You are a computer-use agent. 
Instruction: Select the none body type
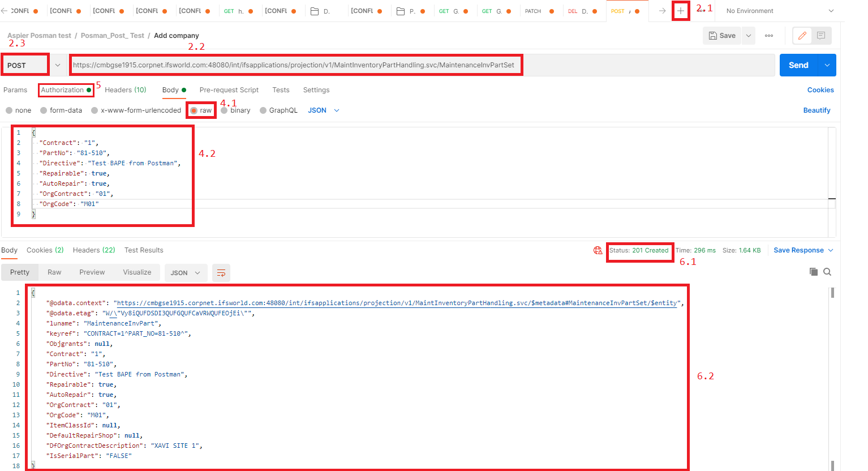pyautogui.click(x=19, y=110)
